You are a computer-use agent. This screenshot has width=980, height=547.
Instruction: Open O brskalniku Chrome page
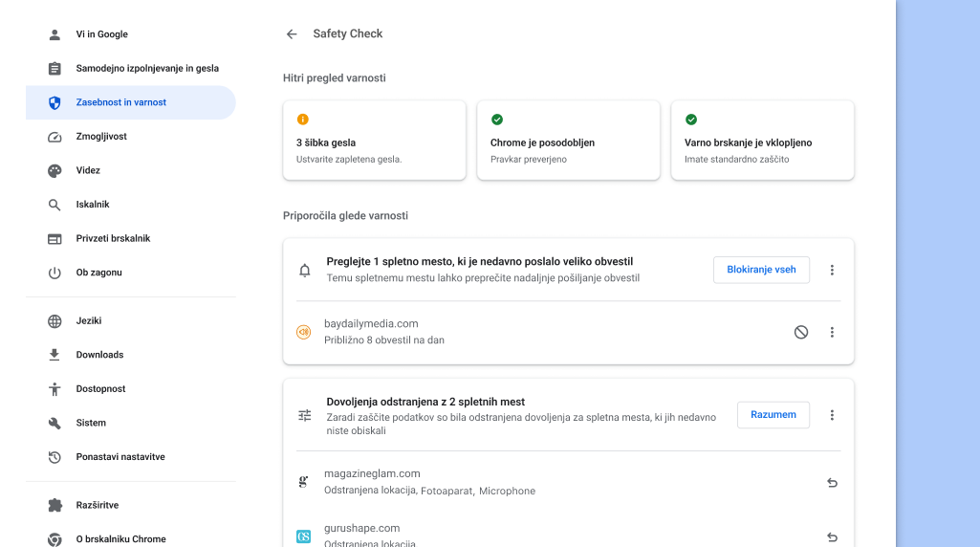(131, 536)
